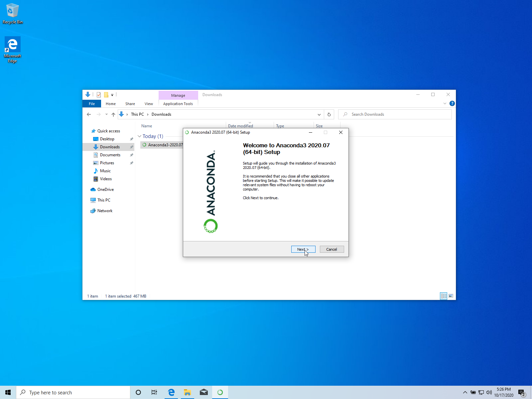Open the File menu in Explorer
This screenshot has width=532, height=399.
pos(92,104)
